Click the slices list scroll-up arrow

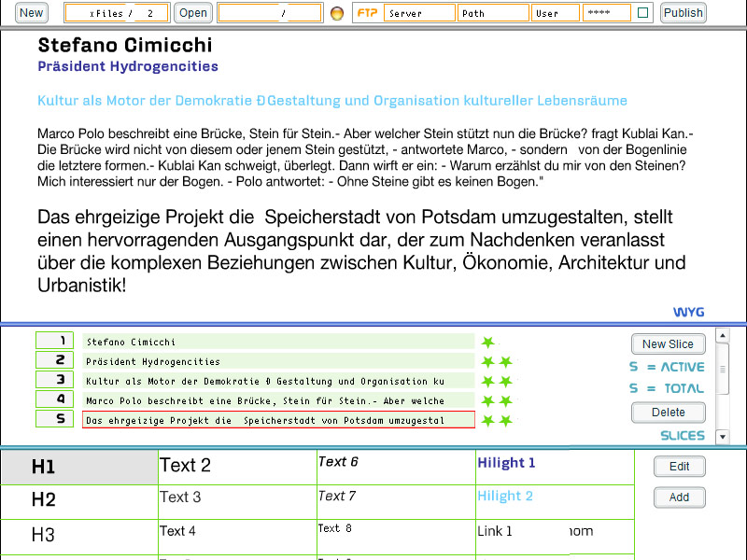pyautogui.click(x=723, y=336)
